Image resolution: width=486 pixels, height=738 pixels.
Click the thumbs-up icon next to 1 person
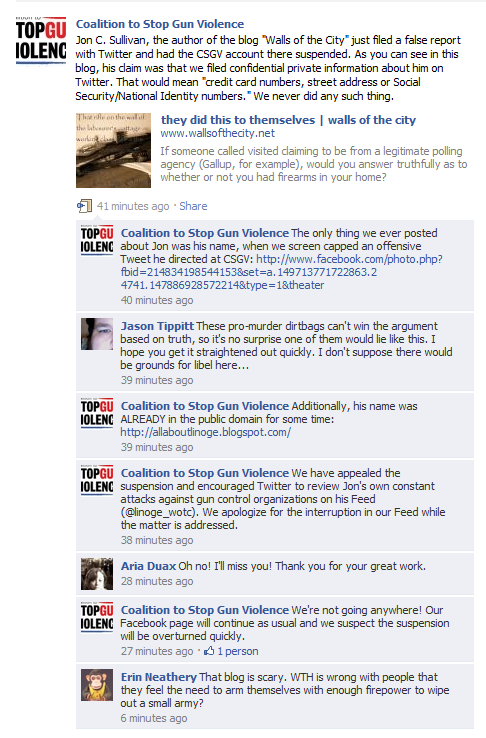pos(209,651)
